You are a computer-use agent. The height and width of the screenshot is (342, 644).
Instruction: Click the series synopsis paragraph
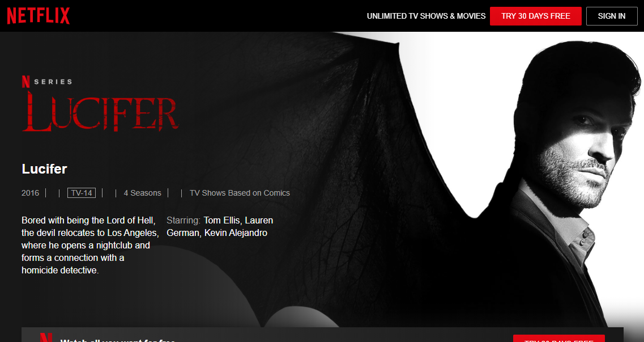[90, 245]
